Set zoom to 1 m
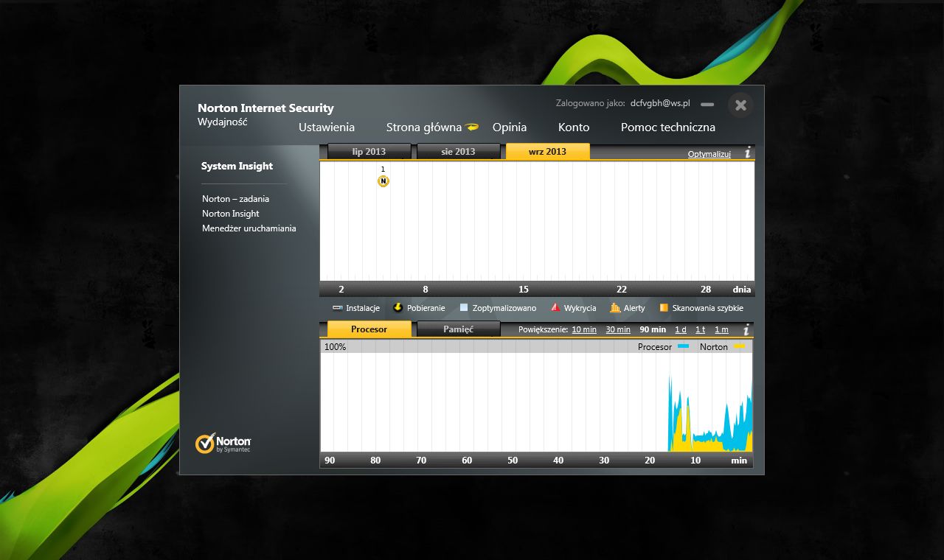 721,329
